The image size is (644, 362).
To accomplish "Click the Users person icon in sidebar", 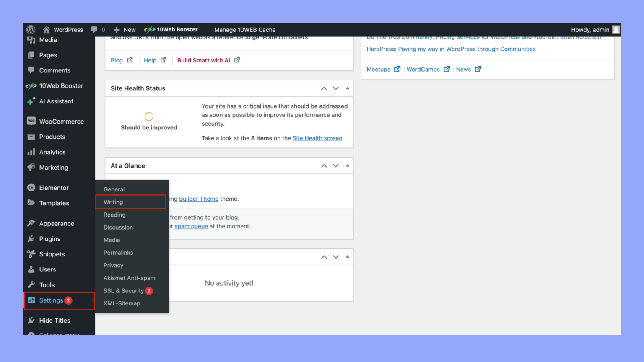I will pos(31,269).
